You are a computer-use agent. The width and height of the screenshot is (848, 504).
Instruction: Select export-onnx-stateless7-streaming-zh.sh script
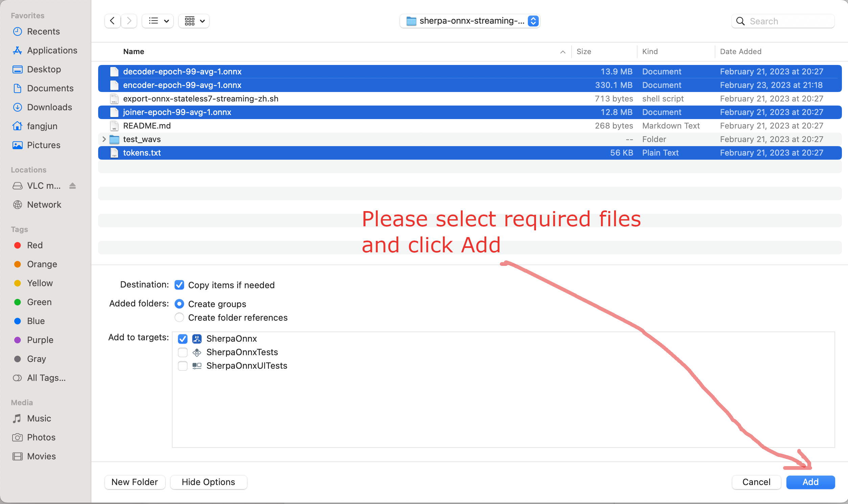[x=470, y=99]
